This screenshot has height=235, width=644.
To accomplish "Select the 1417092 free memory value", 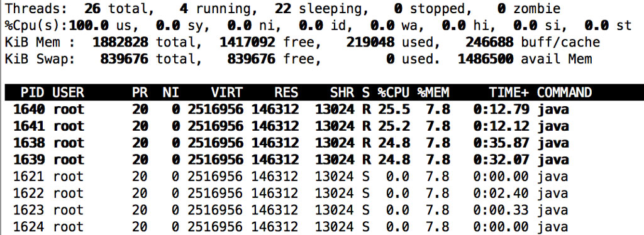I will 247,42.
